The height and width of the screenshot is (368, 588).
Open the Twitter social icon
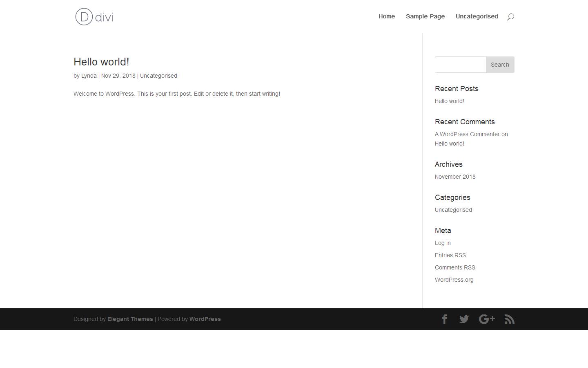[464, 319]
